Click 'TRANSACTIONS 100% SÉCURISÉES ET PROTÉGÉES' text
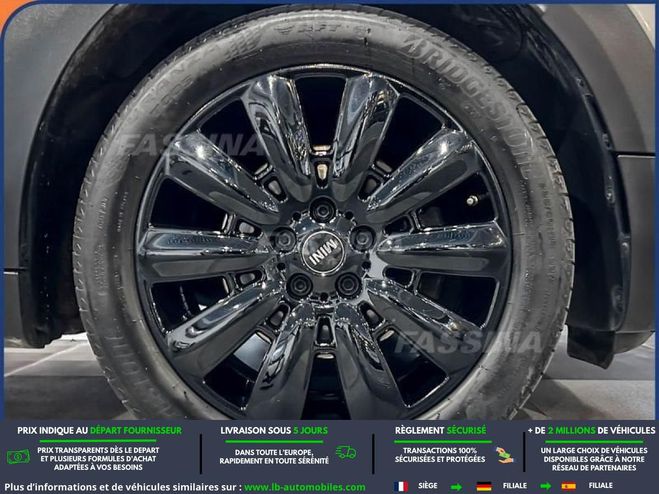This screenshot has height=494, width=659. tap(440, 455)
